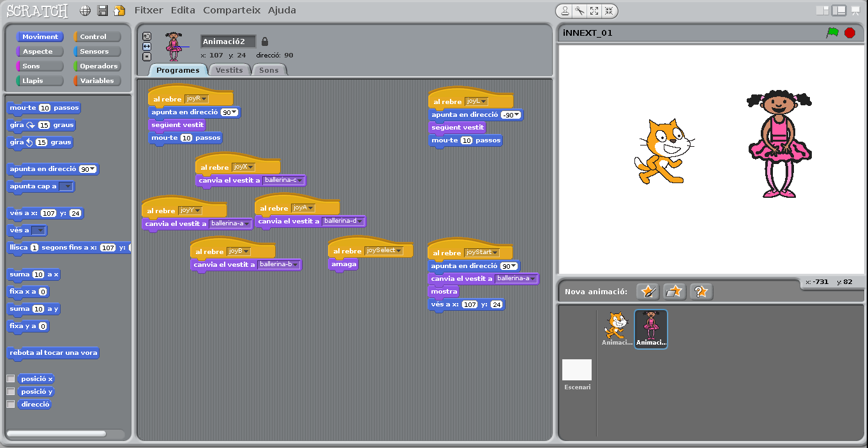
Task: Toggle the posició x reporter checkbox
Action: (11, 378)
